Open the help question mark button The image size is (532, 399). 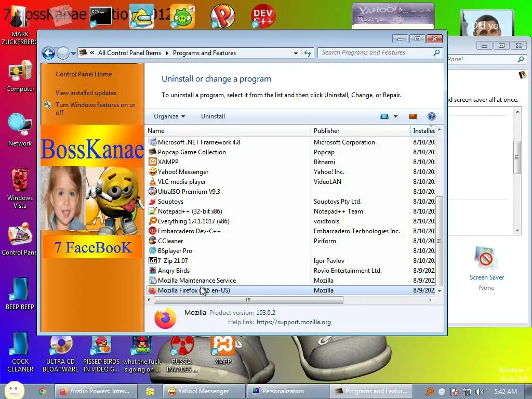coord(431,116)
